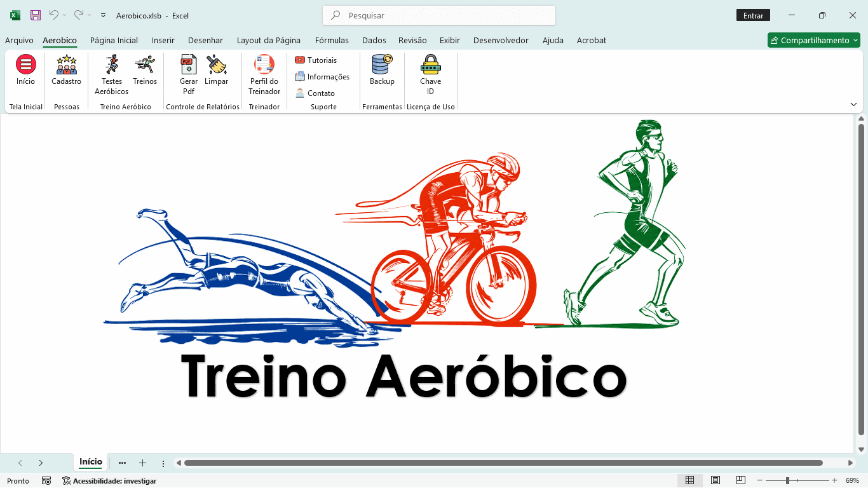Click the vertical scrollbar thumb
Image resolution: width=868 pixels, height=488 pixels.
pos(862,280)
